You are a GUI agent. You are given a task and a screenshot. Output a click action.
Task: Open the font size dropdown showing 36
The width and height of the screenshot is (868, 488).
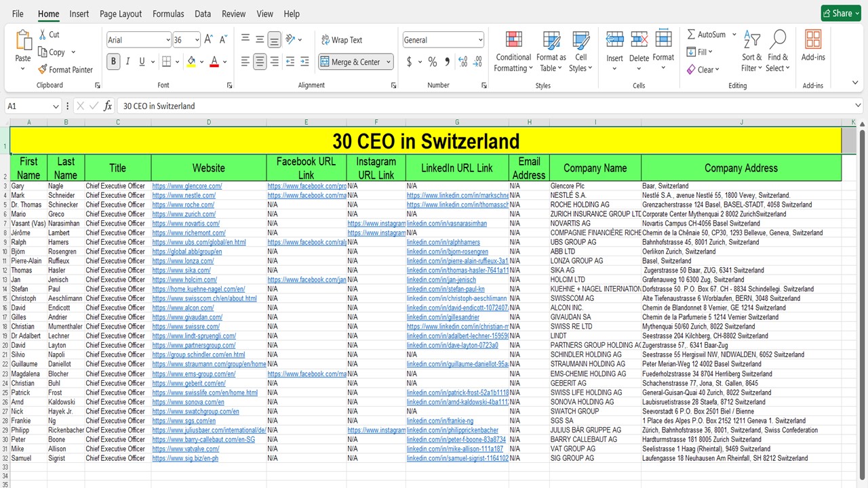[197, 40]
